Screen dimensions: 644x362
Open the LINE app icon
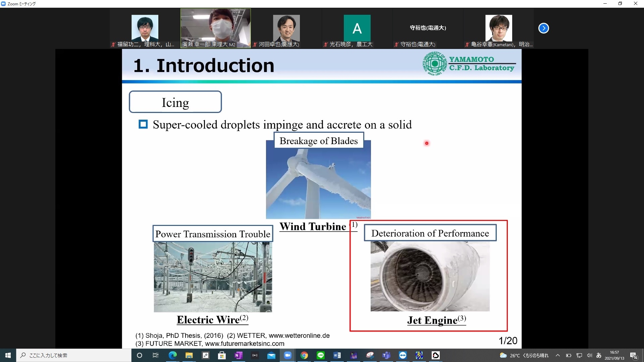321,355
